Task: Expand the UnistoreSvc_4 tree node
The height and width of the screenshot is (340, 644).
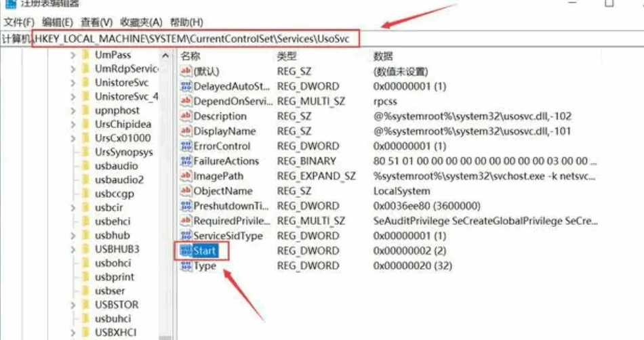Action: pyautogui.click(x=73, y=96)
